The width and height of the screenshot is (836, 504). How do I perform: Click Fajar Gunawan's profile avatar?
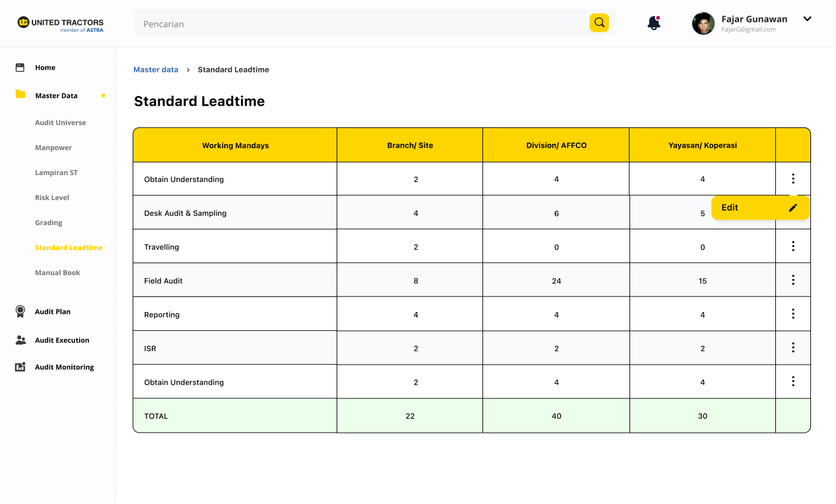pyautogui.click(x=703, y=24)
